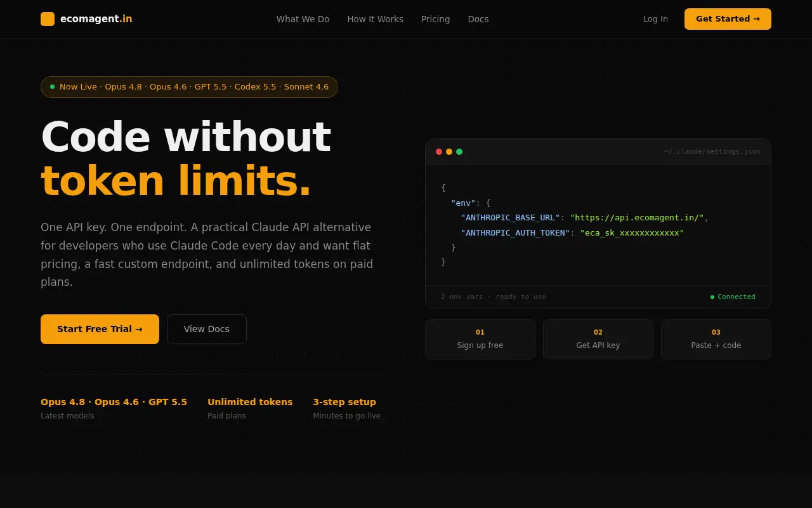Image resolution: width=812 pixels, height=508 pixels.
Task: Click the https://api.ecomagent.in/ URL value
Action: [637, 218]
